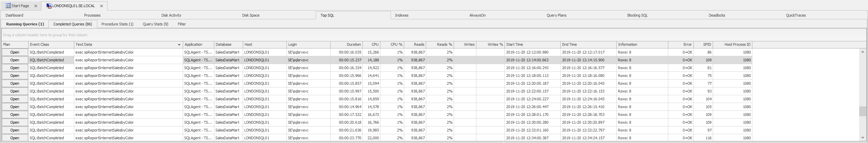Image resolution: width=868 pixels, height=143 pixels.
Task: Select the Completed Queries (86) subtab
Action: (x=73, y=24)
